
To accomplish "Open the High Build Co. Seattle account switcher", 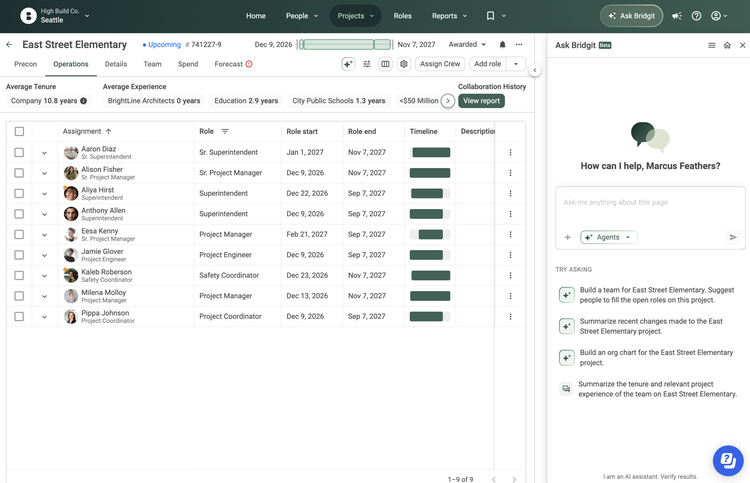I will tap(55, 16).
